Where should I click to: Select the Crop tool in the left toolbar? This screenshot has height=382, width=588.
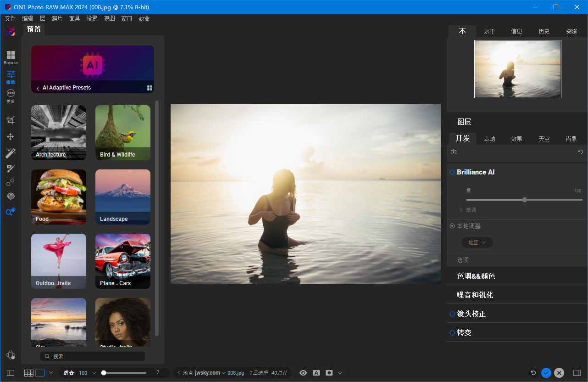tap(10, 120)
